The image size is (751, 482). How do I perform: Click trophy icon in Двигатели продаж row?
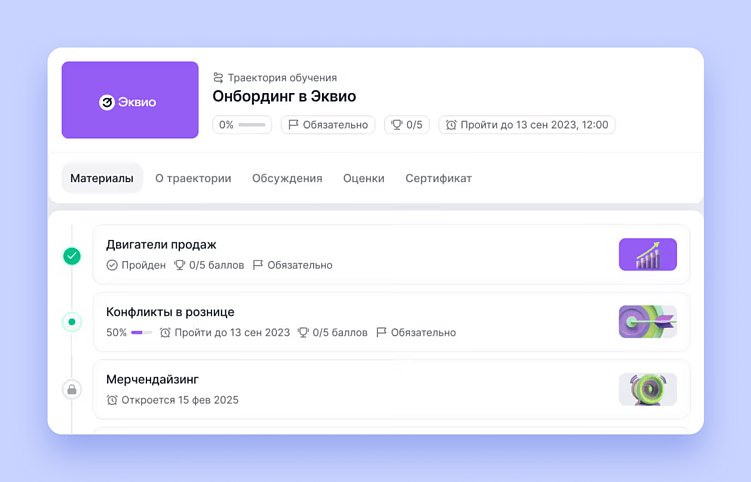tap(180, 265)
